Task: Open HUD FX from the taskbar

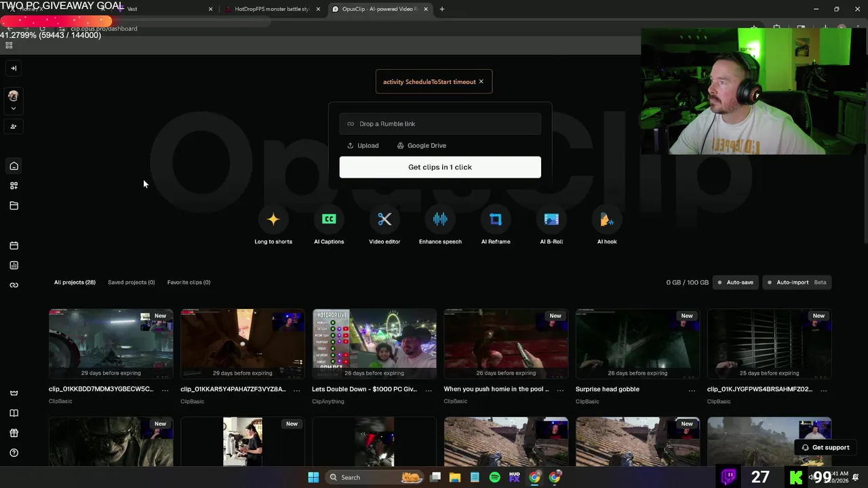Action: tap(515, 477)
